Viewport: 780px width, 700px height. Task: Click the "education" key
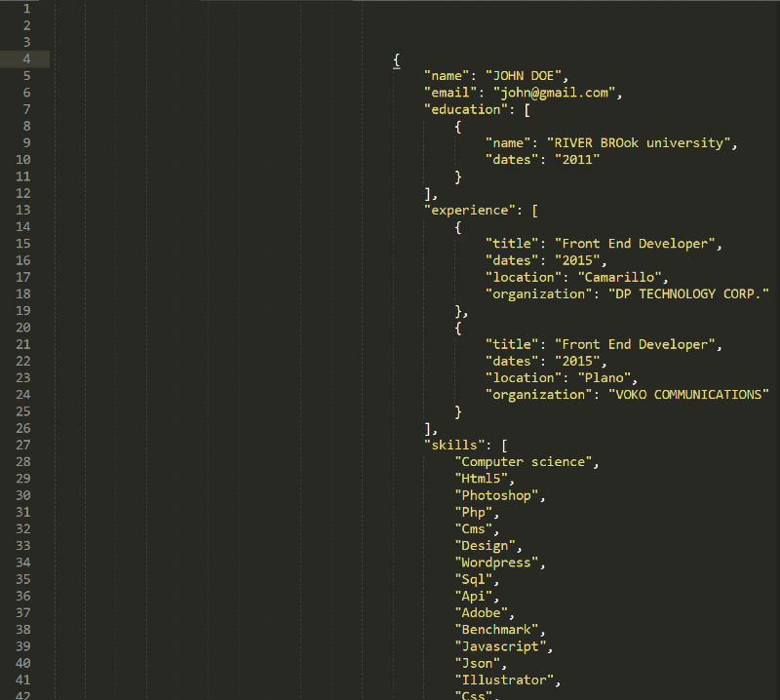tap(466, 109)
